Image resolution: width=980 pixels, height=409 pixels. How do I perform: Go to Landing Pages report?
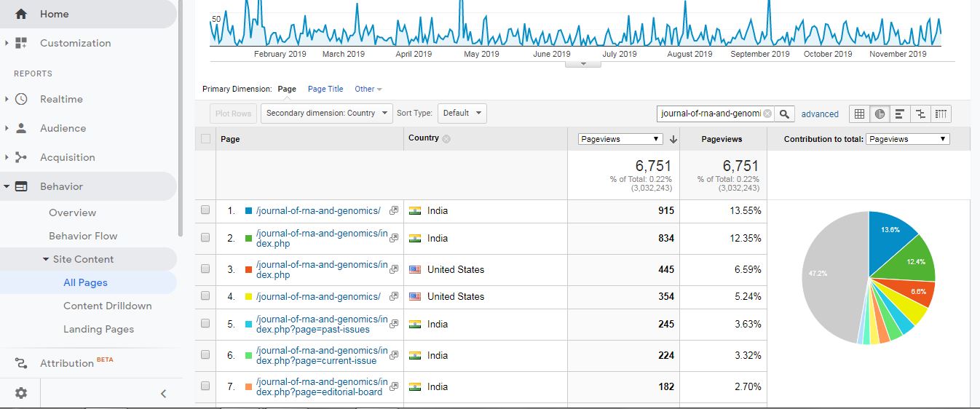pos(98,329)
